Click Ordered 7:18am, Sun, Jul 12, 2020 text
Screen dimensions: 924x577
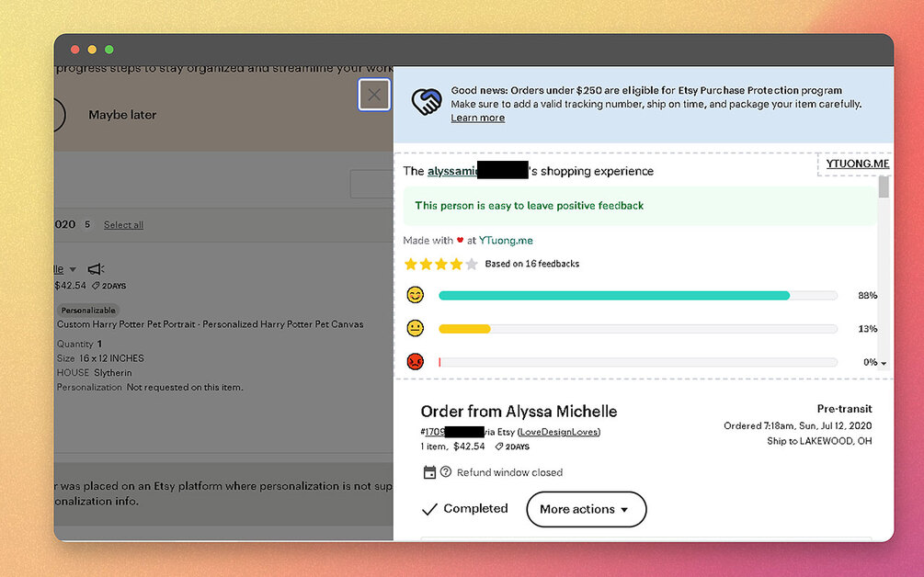tap(797, 425)
